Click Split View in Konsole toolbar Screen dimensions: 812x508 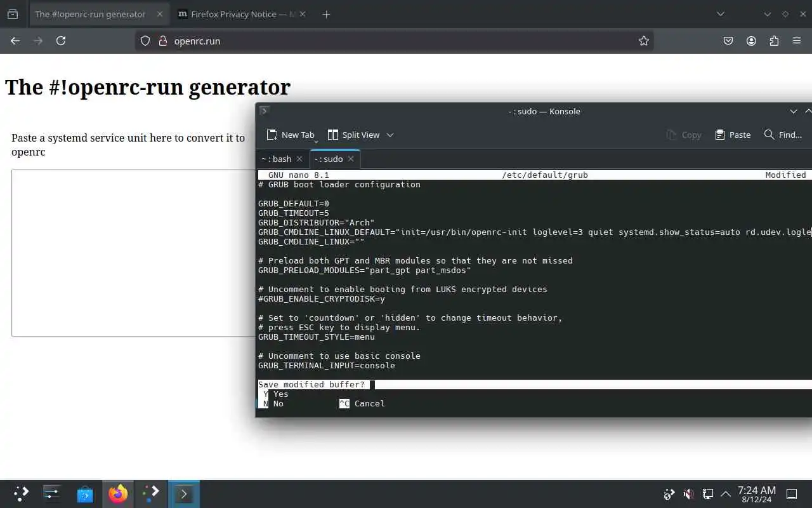click(x=353, y=135)
